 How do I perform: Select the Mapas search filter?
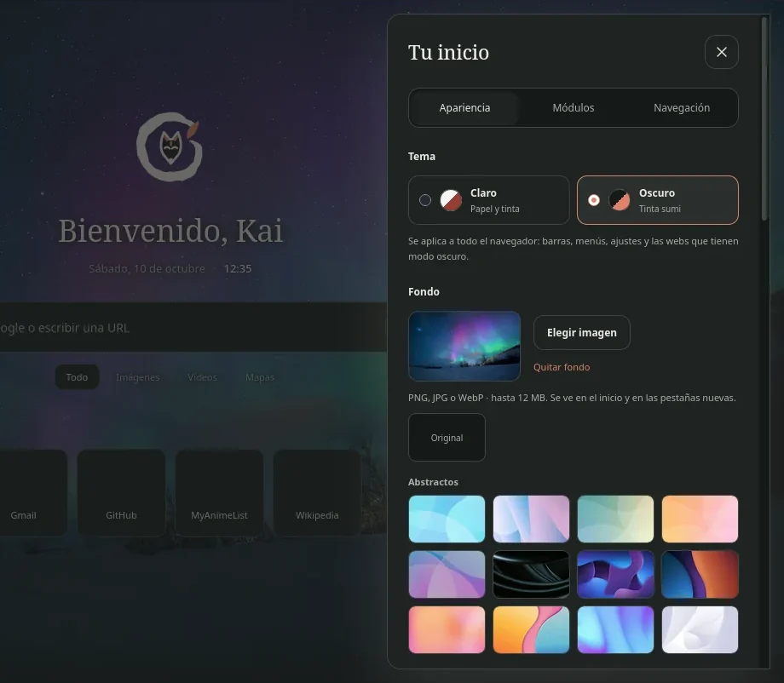[x=260, y=377]
